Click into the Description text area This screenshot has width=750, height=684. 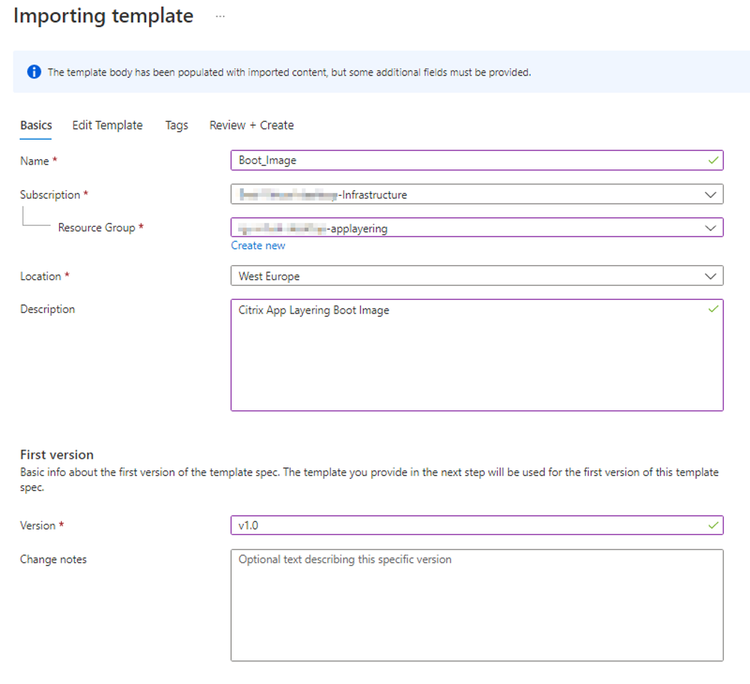tap(477, 355)
